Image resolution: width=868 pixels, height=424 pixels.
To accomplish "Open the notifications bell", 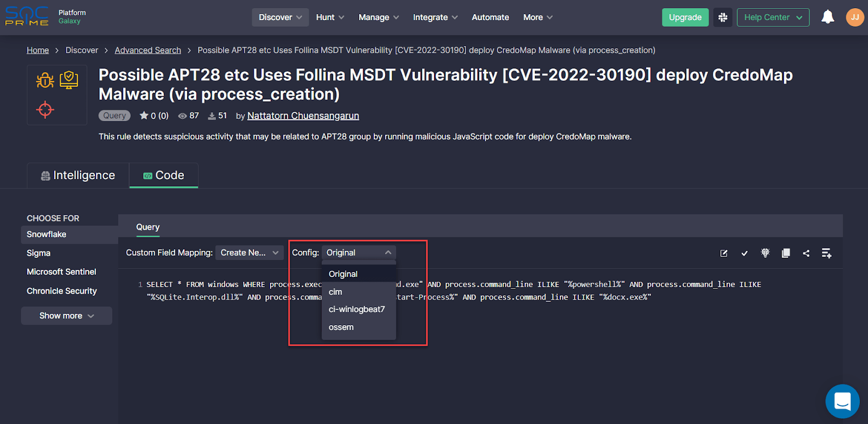I will pyautogui.click(x=827, y=17).
